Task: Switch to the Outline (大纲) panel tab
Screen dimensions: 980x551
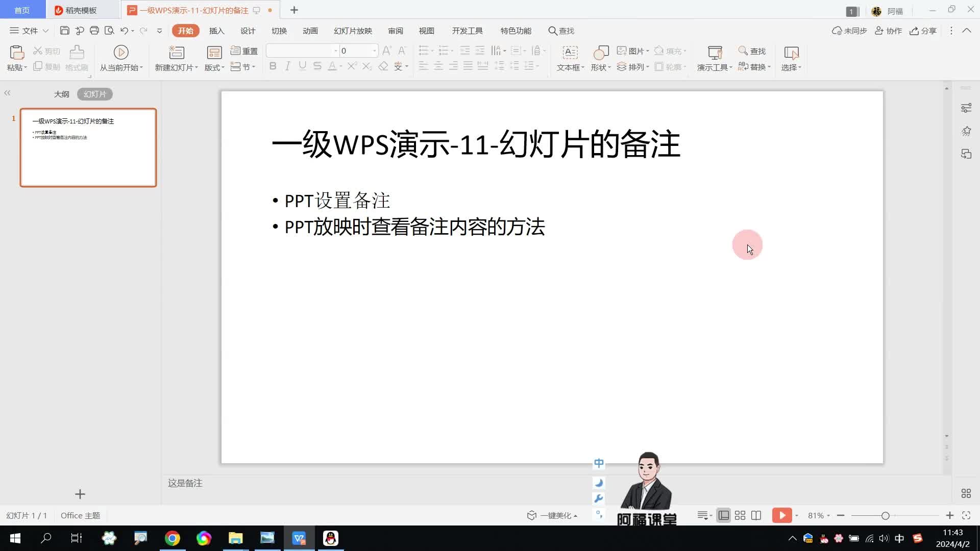Action: [x=61, y=94]
